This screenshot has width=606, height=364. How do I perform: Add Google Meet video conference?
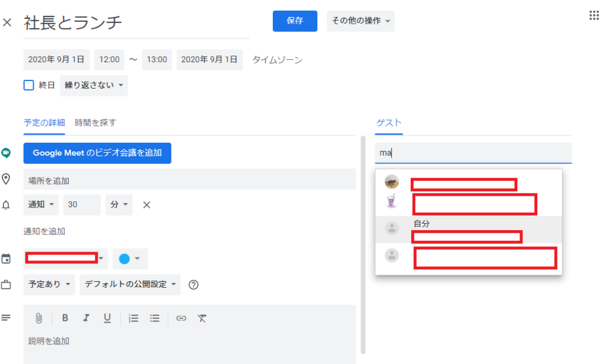(x=97, y=153)
